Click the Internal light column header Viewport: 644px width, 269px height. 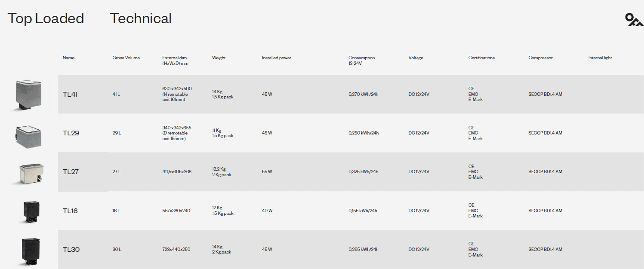(x=600, y=58)
